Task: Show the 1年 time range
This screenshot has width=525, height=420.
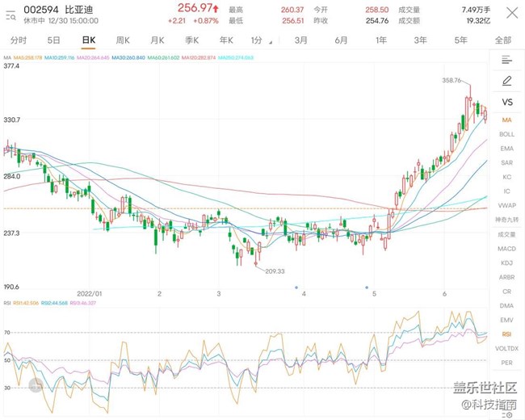Action: pos(380,40)
